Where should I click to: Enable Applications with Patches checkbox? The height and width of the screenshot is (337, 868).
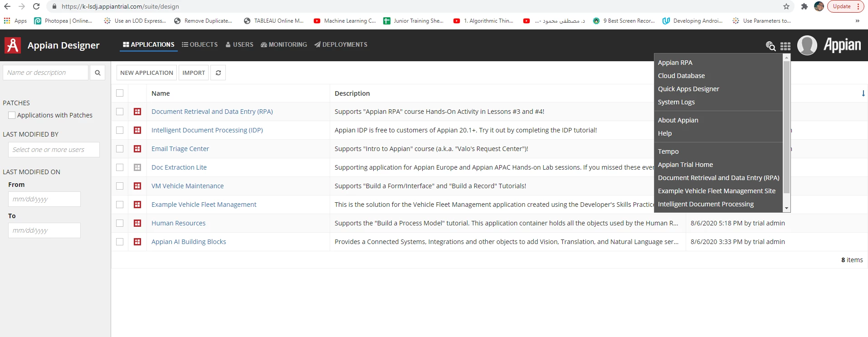(x=12, y=115)
